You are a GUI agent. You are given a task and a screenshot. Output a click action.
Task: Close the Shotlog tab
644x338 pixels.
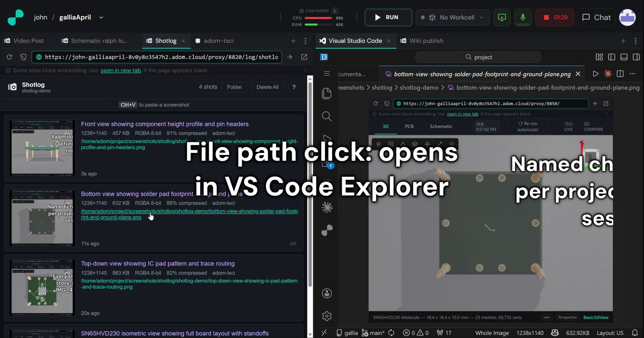183,41
